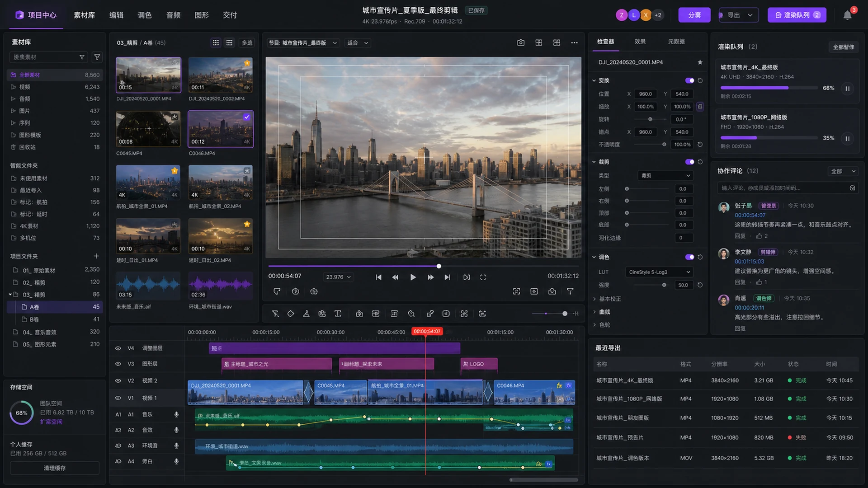Uncheck the C0046.MP4 thumbnail checkbox
Viewport: 868px width, 488px height.
[246, 117]
